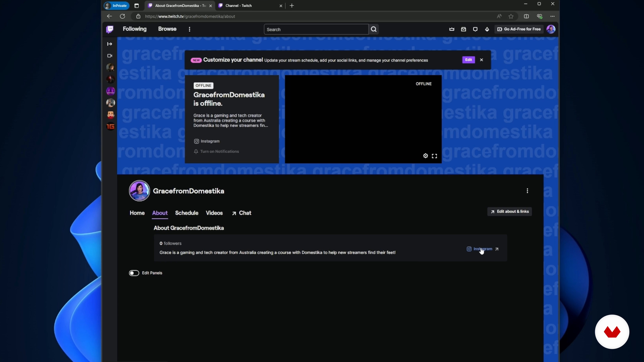Open the notifications inbox icon
The height and width of the screenshot is (362, 644).
(463, 29)
